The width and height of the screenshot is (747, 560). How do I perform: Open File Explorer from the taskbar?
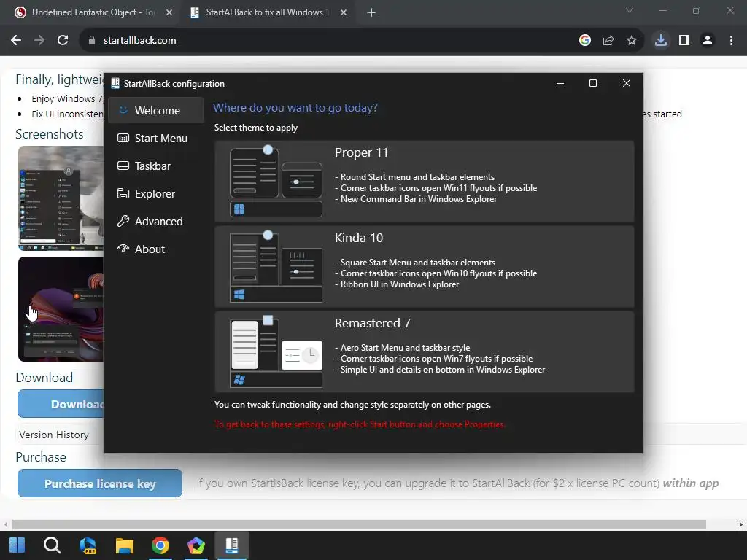(x=124, y=545)
